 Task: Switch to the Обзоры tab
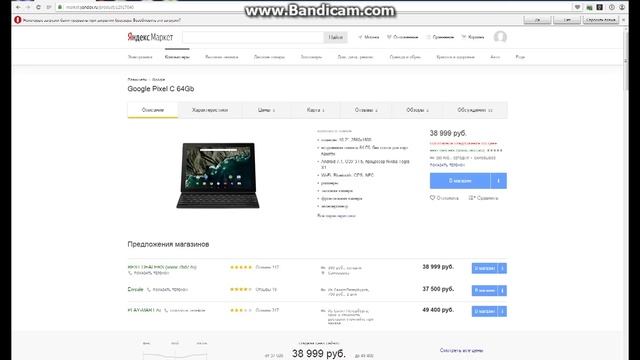(x=417, y=110)
